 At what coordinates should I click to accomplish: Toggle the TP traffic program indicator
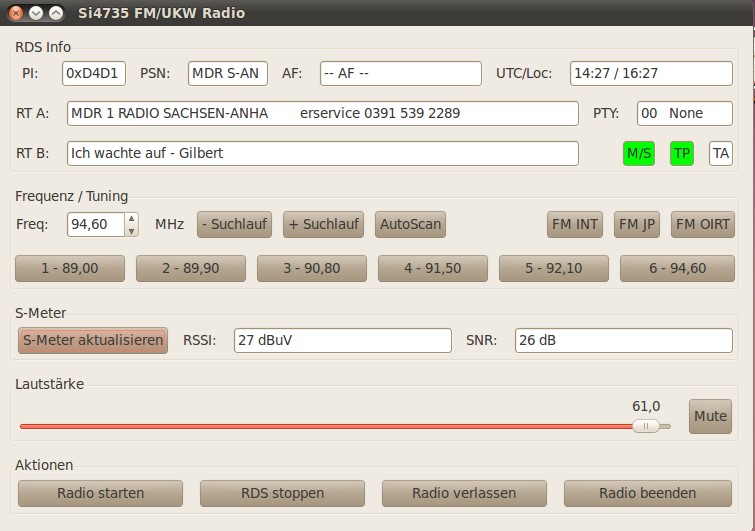681,153
